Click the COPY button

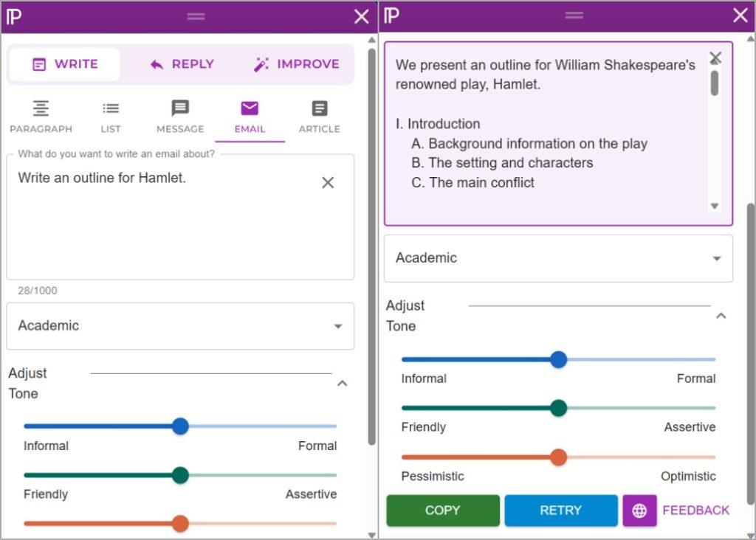(443, 510)
